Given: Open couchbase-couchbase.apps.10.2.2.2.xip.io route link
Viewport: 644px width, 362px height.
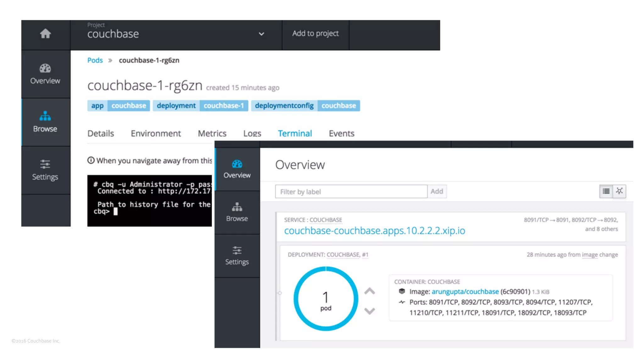Looking at the screenshot, I should coord(374,231).
